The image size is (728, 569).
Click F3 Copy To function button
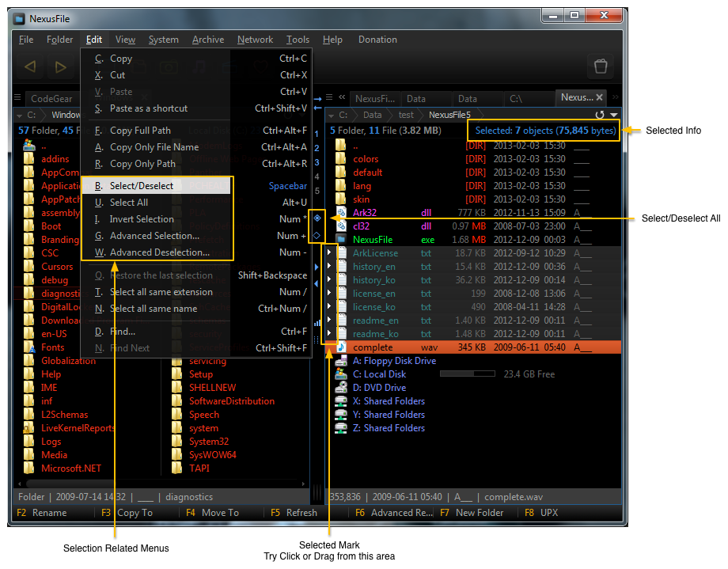pyautogui.click(x=127, y=512)
